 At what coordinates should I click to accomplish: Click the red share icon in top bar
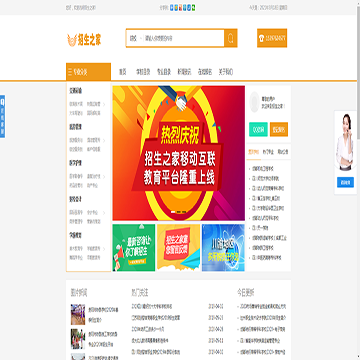[180, 7]
